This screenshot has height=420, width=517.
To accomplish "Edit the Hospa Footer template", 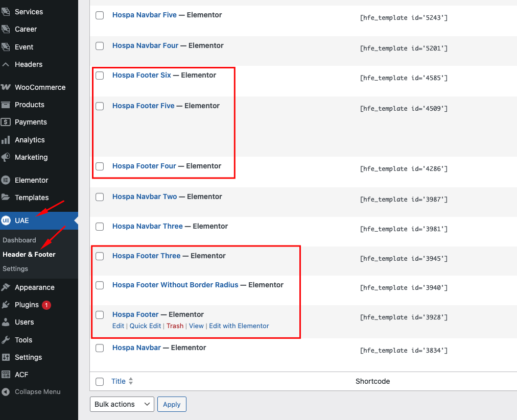I will point(118,326).
